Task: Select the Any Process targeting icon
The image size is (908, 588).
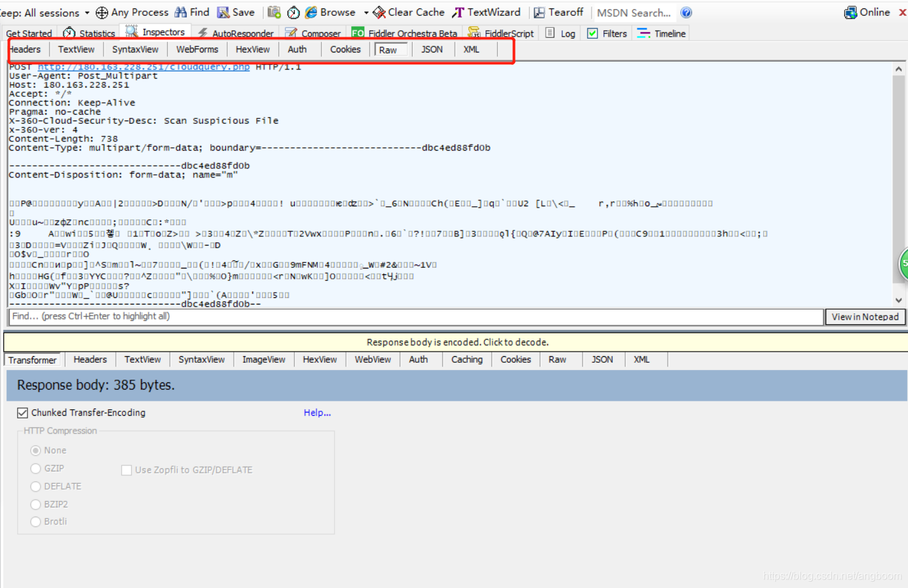Action: [x=102, y=12]
